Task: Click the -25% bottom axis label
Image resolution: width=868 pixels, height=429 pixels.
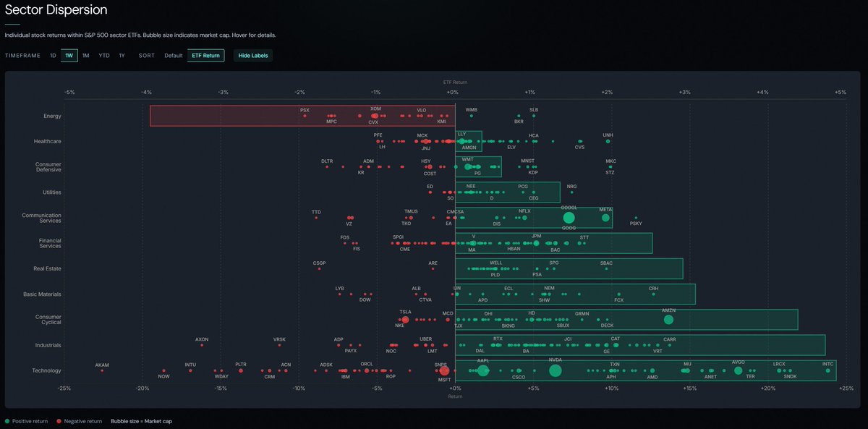Action: point(64,388)
